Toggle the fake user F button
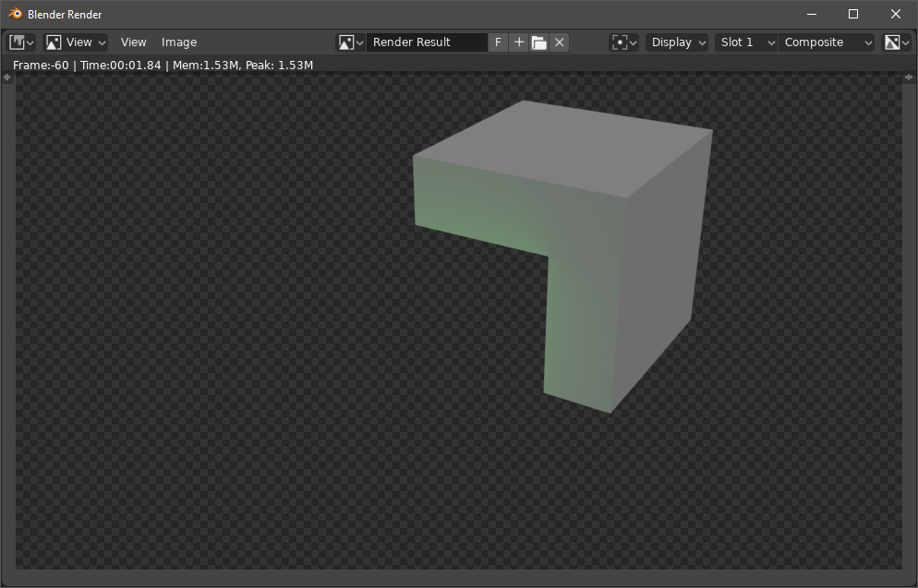The width and height of the screenshot is (918, 588). point(498,42)
